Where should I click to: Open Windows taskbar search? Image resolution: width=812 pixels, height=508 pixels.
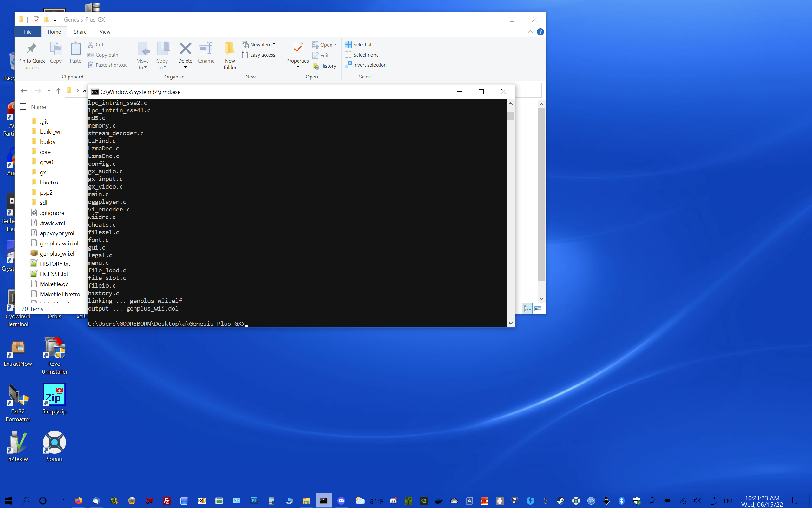25,501
